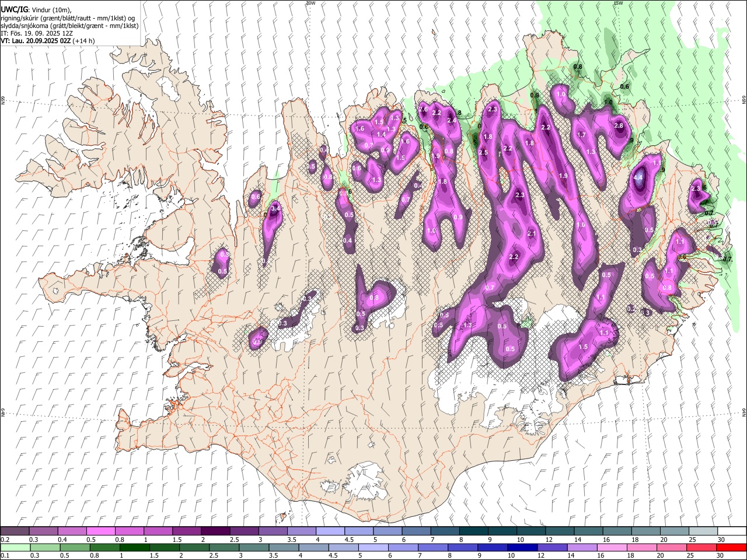Click the 3.4 value in western snow band
The height and width of the screenshot is (560, 747).
click(276, 208)
